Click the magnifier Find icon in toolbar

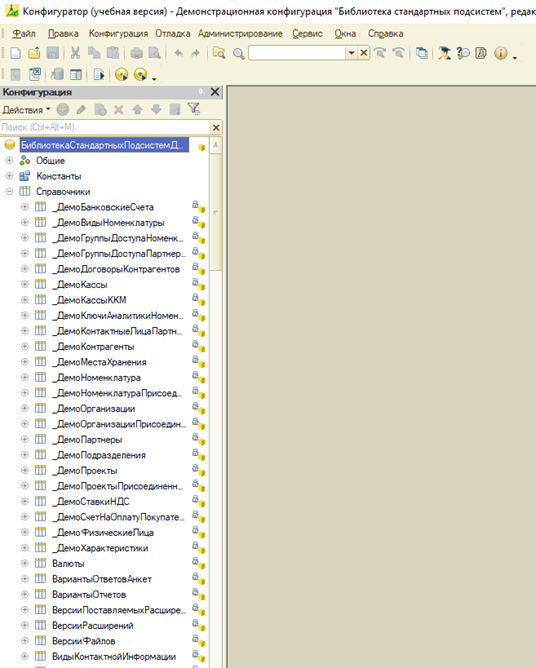coord(239,53)
